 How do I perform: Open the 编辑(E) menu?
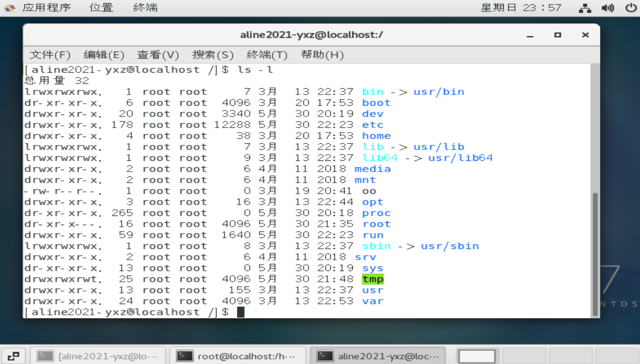pyautogui.click(x=104, y=55)
